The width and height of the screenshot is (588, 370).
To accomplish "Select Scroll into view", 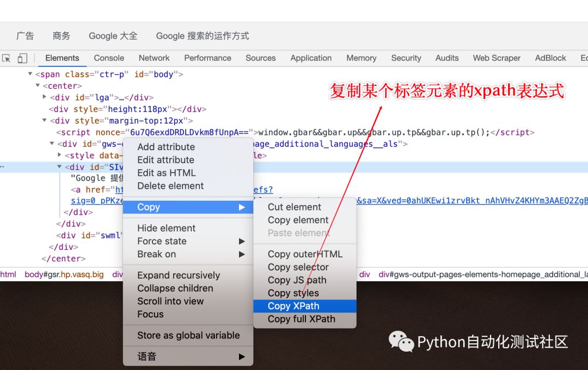I will pyautogui.click(x=188, y=301).
